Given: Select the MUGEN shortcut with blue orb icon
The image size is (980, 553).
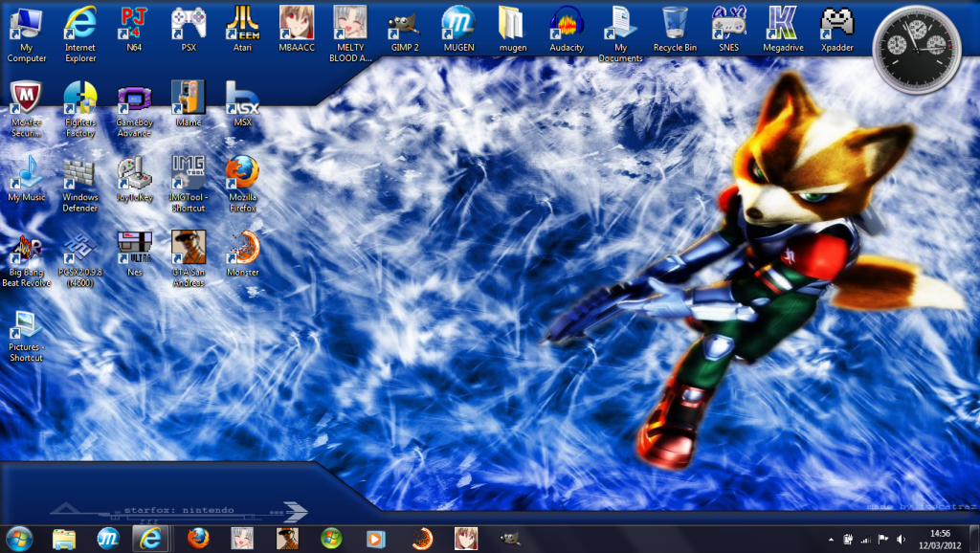Looking at the screenshot, I should (x=458, y=30).
